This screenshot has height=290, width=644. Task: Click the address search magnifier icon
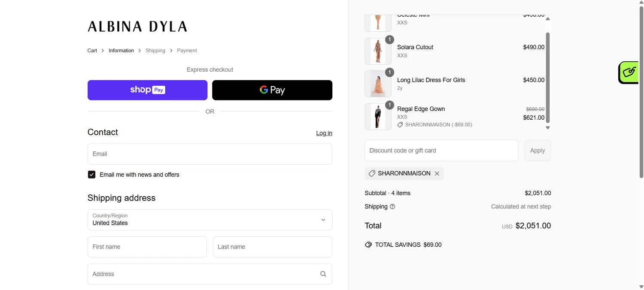(x=323, y=274)
